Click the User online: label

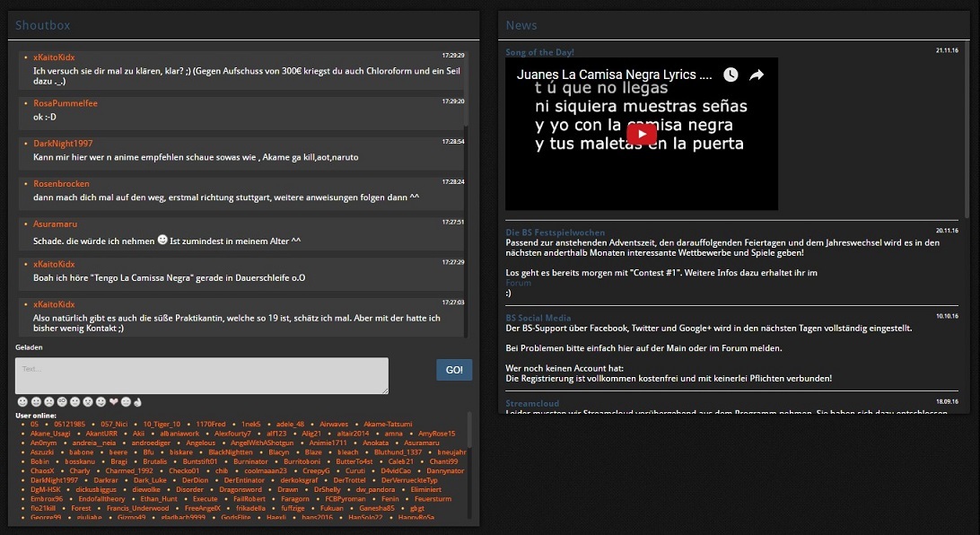36,415
